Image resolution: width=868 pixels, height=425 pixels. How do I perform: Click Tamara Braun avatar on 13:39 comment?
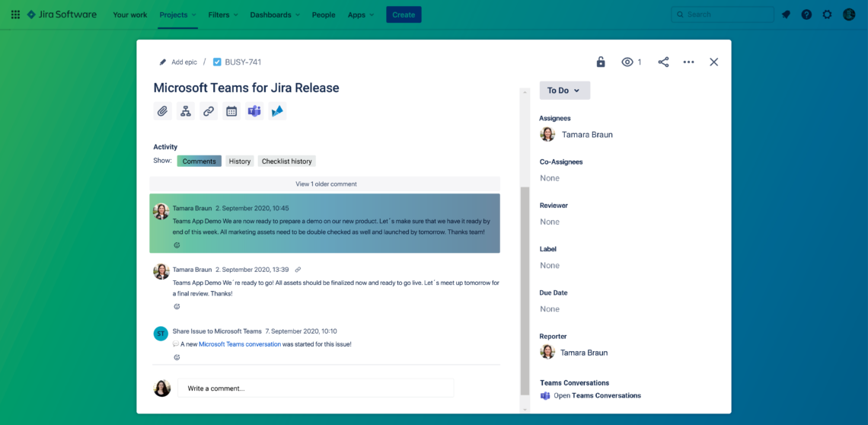(x=161, y=271)
